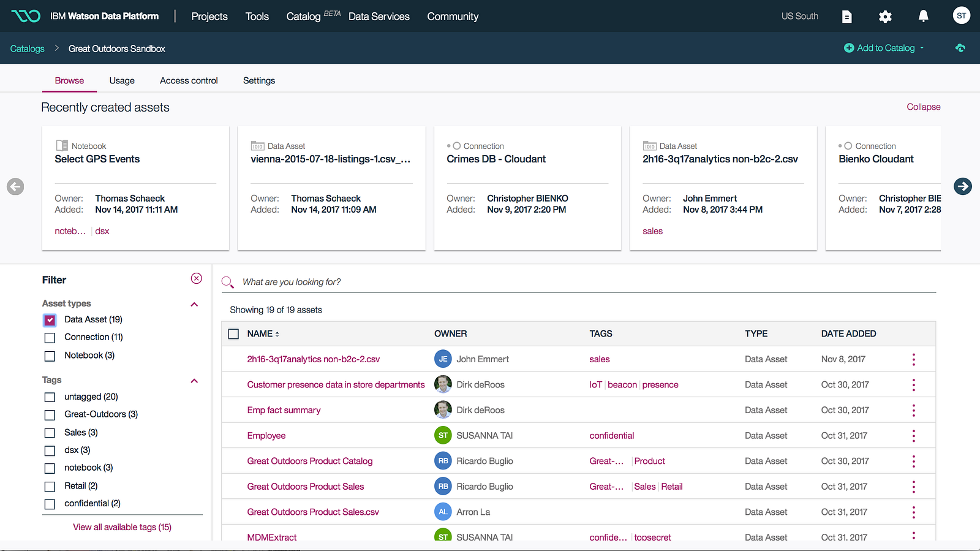Click the ST user avatar
Image resolution: width=980 pixels, height=551 pixels.
(x=961, y=15)
